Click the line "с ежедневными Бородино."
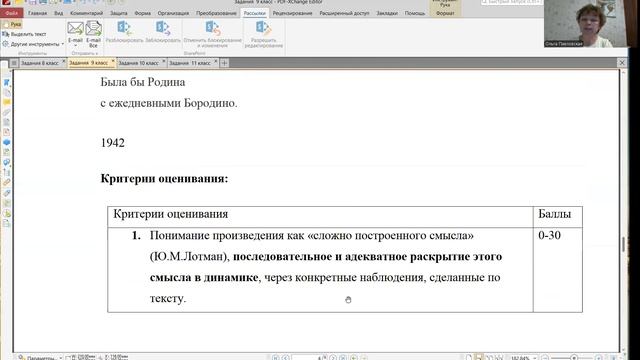640x360 pixels. [x=169, y=103]
